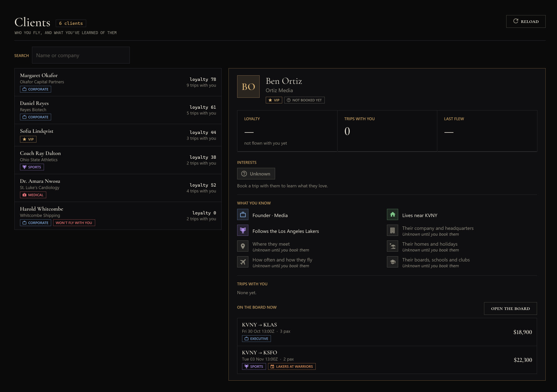Screen dimensions: 557x392
Task: Open Harold Whitcombe client entry
Action: pyautogui.click(x=118, y=216)
